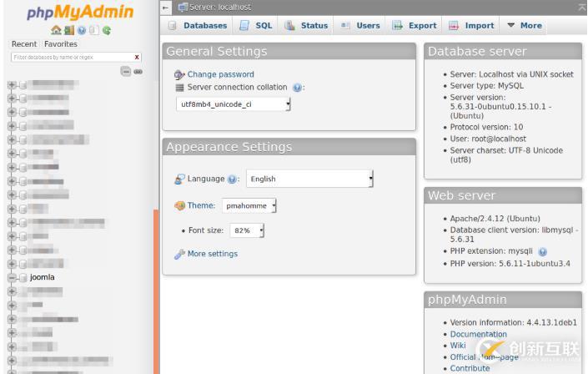Click the Language globe icon
The width and height of the screenshot is (588, 374).
(179, 179)
